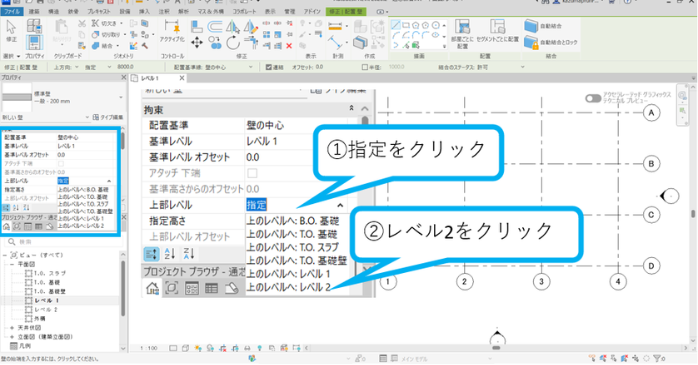Select Mirror draw axis tool
Image resolution: width=698 pixels, height=365 pixels.
point(251,27)
